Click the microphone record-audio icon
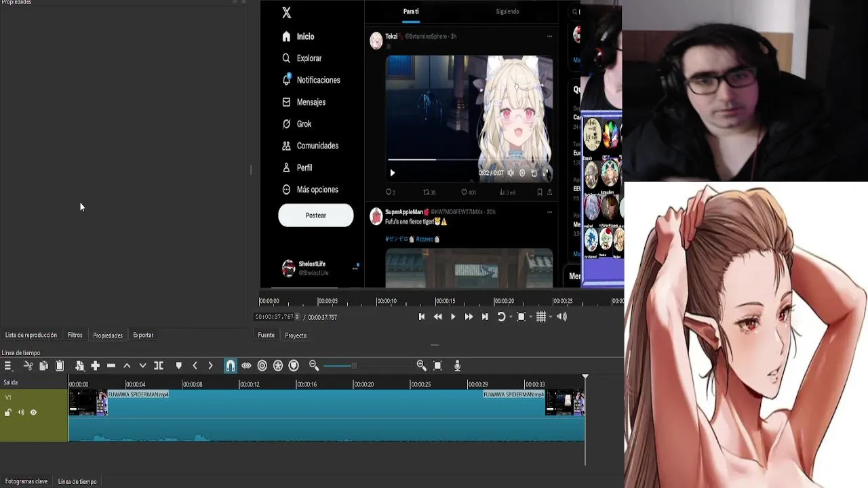Image resolution: width=868 pixels, height=488 pixels. pyautogui.click(x=457, y=366)
